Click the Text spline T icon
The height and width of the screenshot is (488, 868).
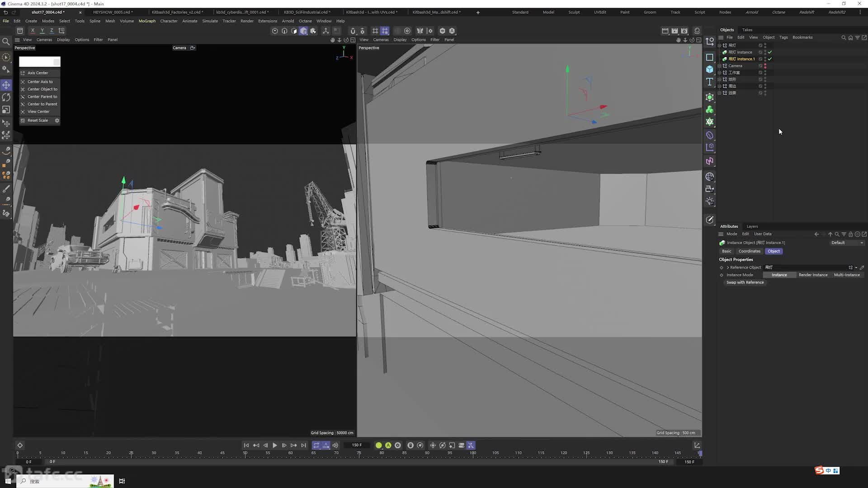[710, 82]
